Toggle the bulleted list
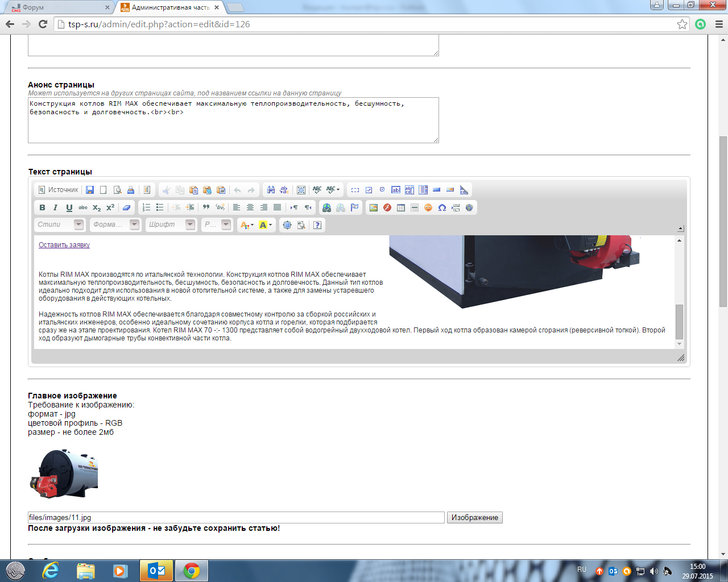Viewport: 728px width, 582px height. 160,207
